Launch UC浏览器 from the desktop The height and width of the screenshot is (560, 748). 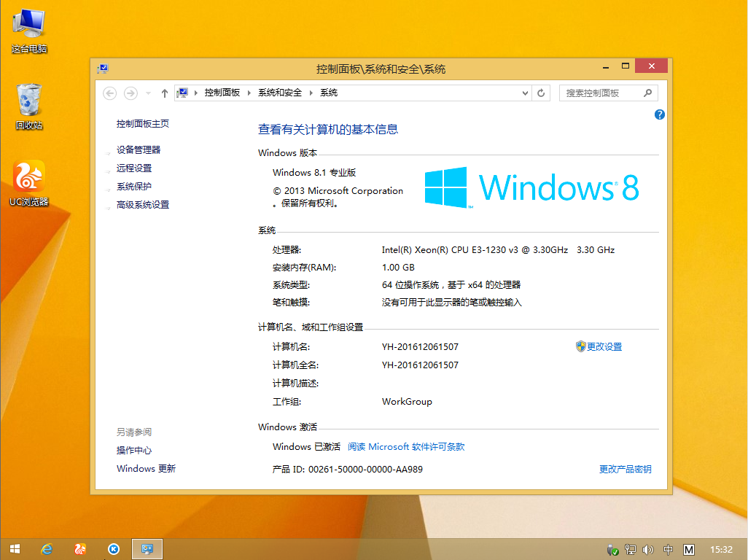tap(28, 175)
